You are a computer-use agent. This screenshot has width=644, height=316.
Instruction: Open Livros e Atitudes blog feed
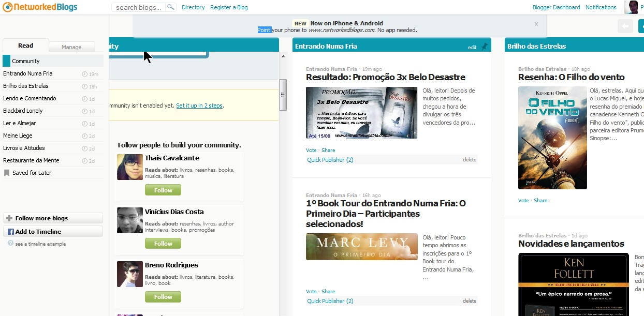tap(53, 148)
